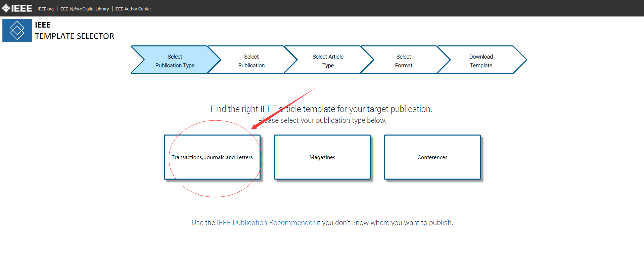This screenshot has height=262, width=644.
Task: Jump to the Select Publication step
Action: pos(251,60)
